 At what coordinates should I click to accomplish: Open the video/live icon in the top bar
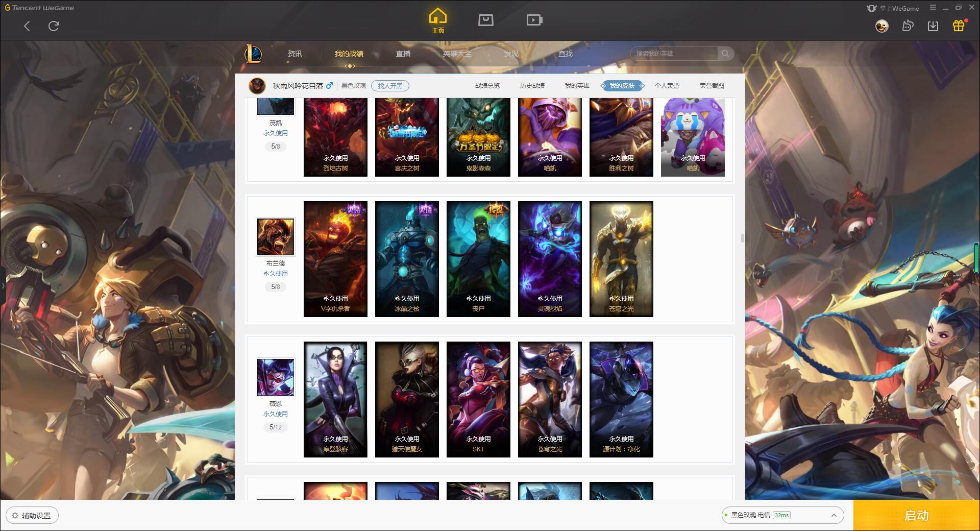pyautogui.click(x=534, y=20)
